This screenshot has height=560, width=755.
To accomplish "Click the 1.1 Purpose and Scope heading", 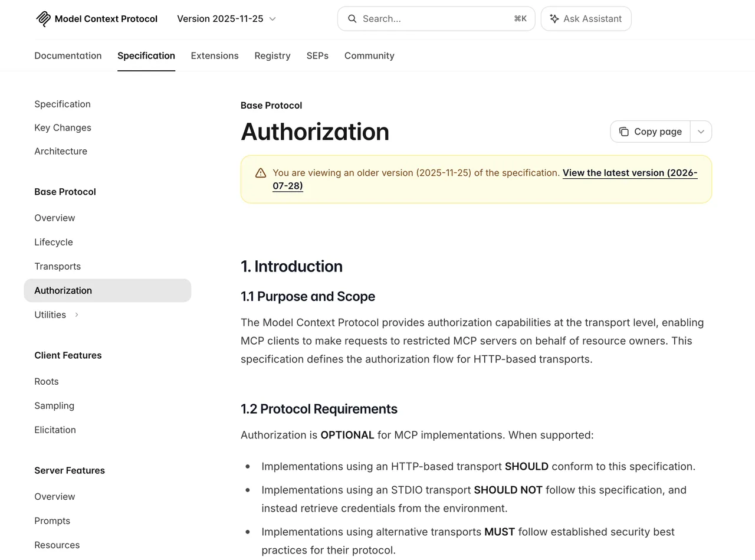I will click(308, 297).
